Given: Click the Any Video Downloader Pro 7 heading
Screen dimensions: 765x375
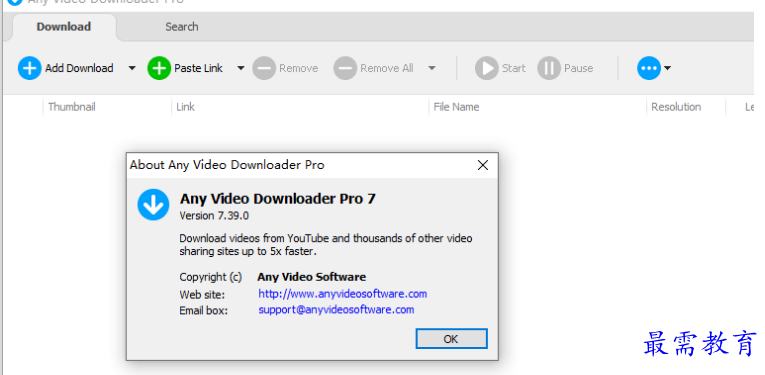Looking at the screenshot, I should [278, 198].
